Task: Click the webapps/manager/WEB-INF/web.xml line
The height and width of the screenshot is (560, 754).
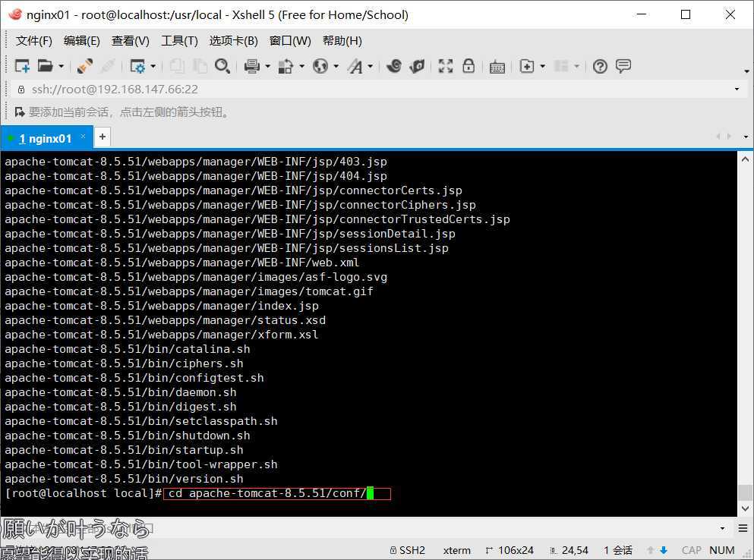Action: coord(181,263)
